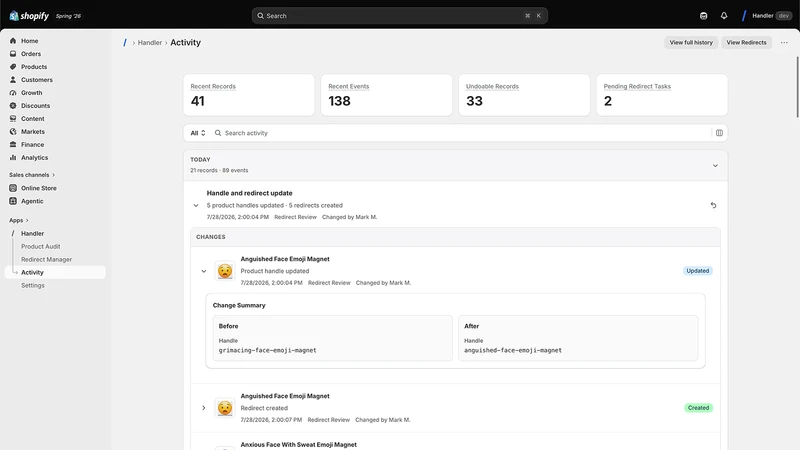Open Orders in sidebar
The height and width of the screenshot is (450, 800).
[x=55, y=54]
